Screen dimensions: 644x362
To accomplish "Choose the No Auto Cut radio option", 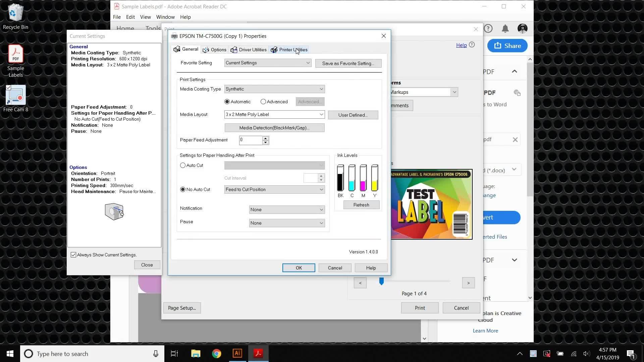I will (x=183, y=189).
